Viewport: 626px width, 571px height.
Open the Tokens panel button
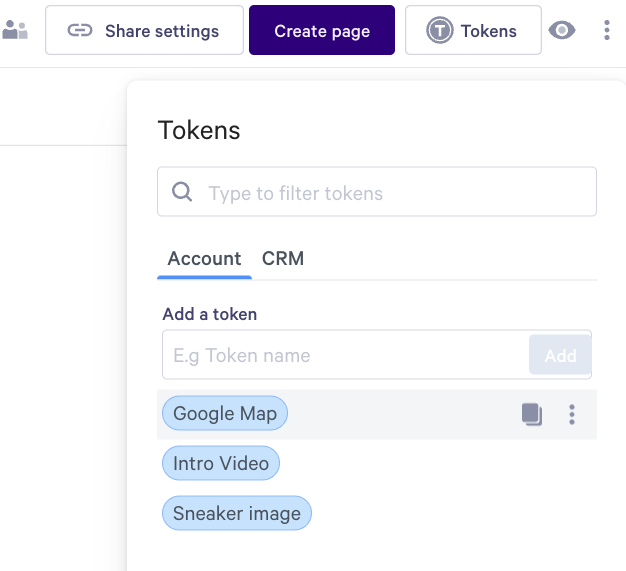[473, 30]
